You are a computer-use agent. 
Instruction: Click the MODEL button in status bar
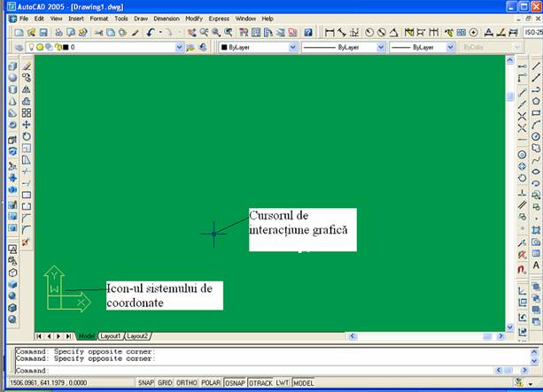coord(304,383)
